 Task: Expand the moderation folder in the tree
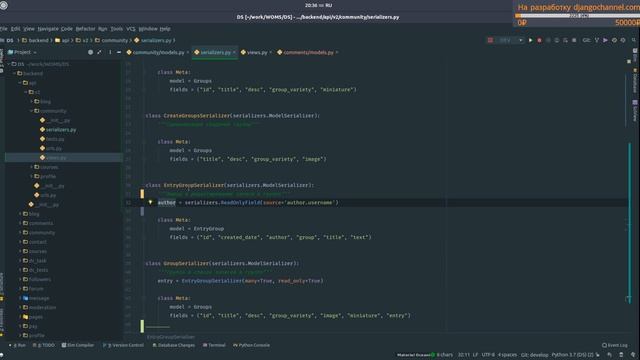point(20,307)
